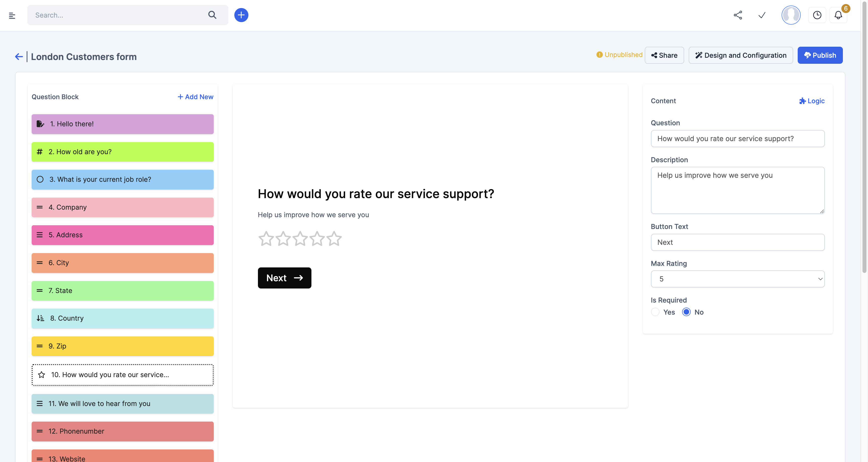Go back using the blue arrow
This screenshot has height=462, width=868.
pos(19,56)
